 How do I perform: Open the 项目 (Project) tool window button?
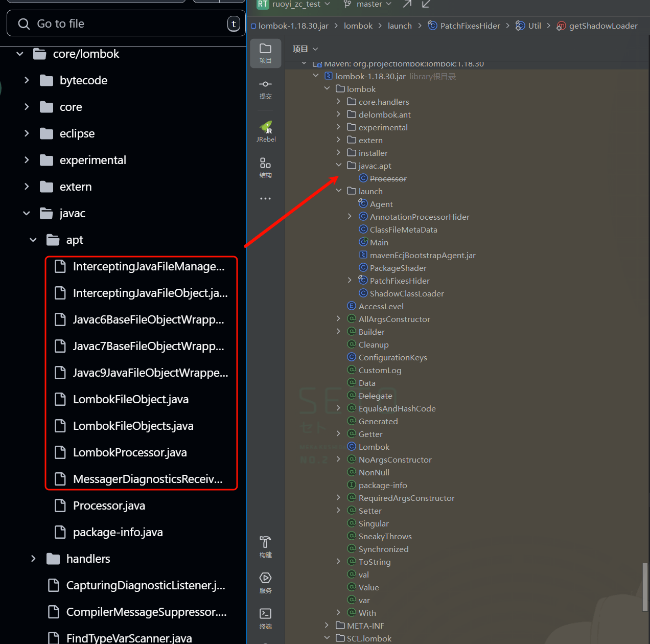click(x=266, y=53)
